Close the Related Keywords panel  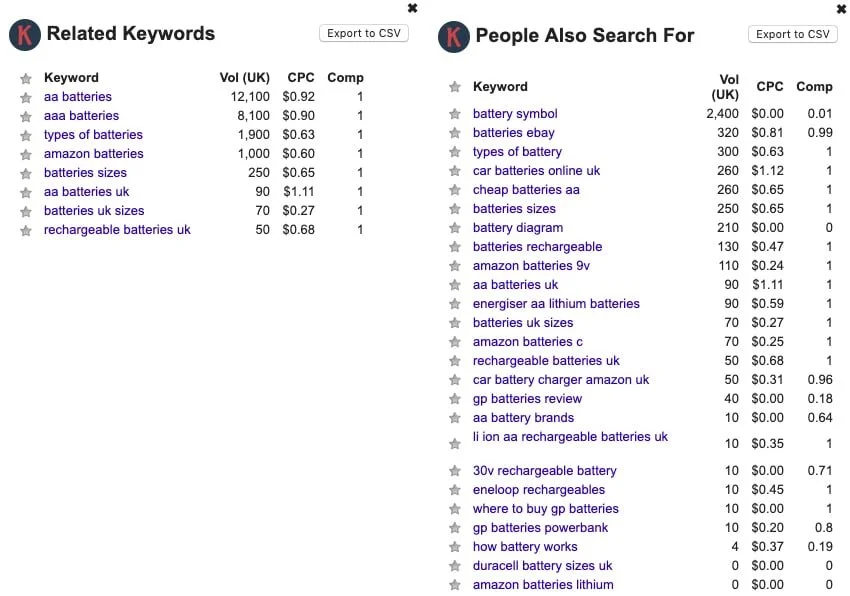click(x=413, y=8)
